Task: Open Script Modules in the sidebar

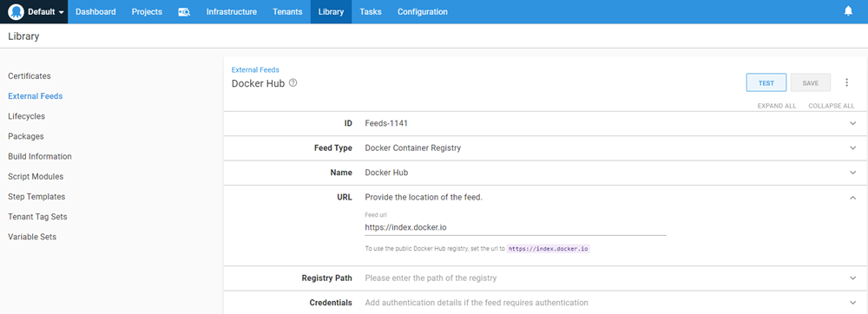Action: 36,176
